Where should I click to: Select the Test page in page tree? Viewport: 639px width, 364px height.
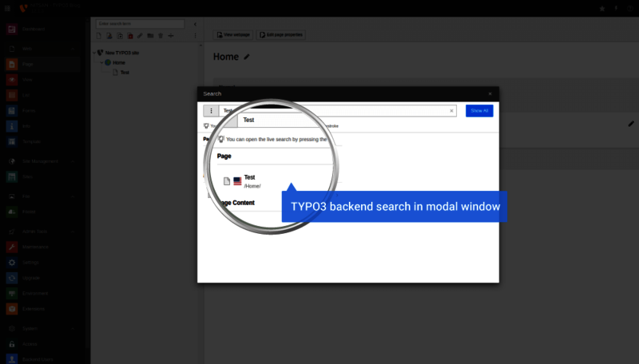125,73
